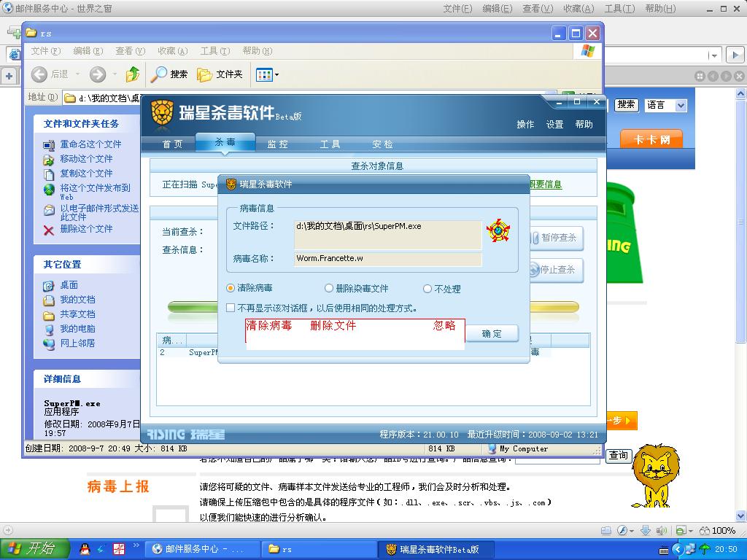Open the Forward button history dropdown arrow

pyautogui.click(x=115, y=75)
